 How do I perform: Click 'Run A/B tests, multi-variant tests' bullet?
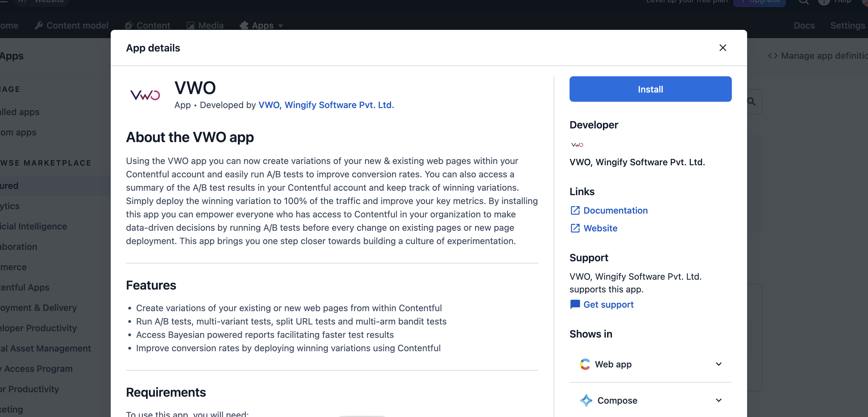click(x=291, y=321)
